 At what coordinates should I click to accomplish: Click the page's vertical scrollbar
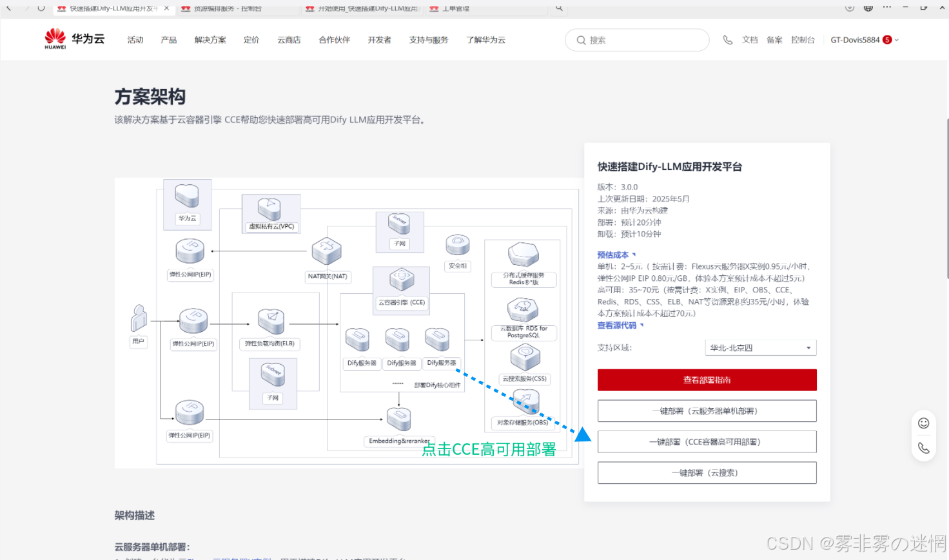tap(947, 198)
